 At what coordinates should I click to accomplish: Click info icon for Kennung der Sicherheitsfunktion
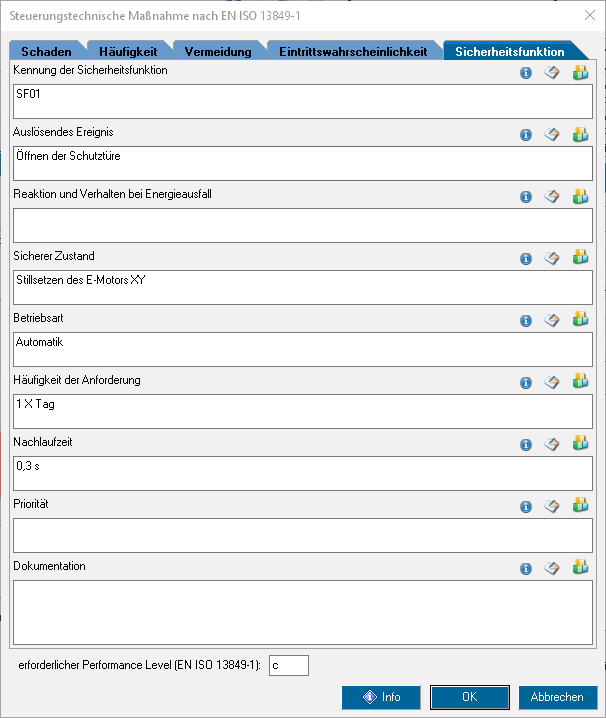click(x=526, y=73)
